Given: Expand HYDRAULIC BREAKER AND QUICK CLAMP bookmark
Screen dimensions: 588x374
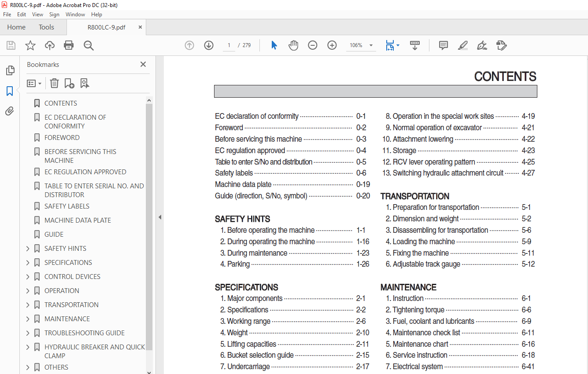Looking at the screenshot, I should (x=28, y=347).
